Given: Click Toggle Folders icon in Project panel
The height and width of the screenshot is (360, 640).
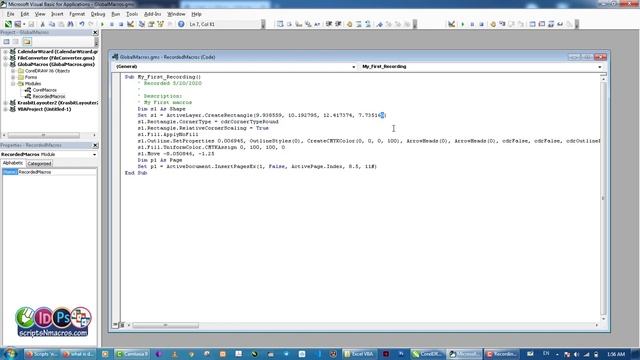Looking at the screenshot, I should (27, 42).
